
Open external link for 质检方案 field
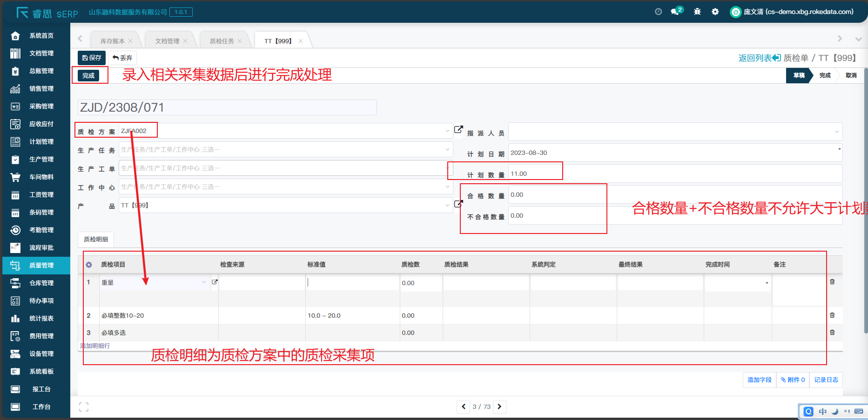[458, 130]
